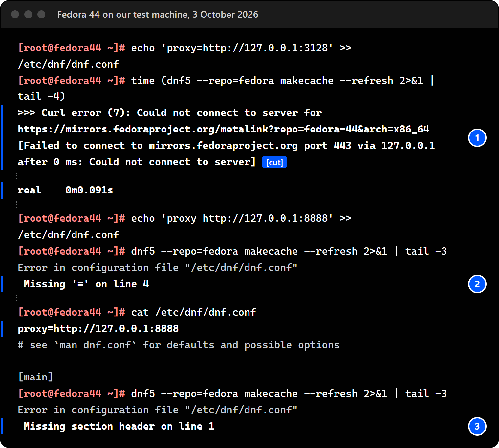Viewport: 499px width, 448px height.
Task: Select the 'proxy=http://127.0.0.1:8888' output line
Action: pos(98,329)
